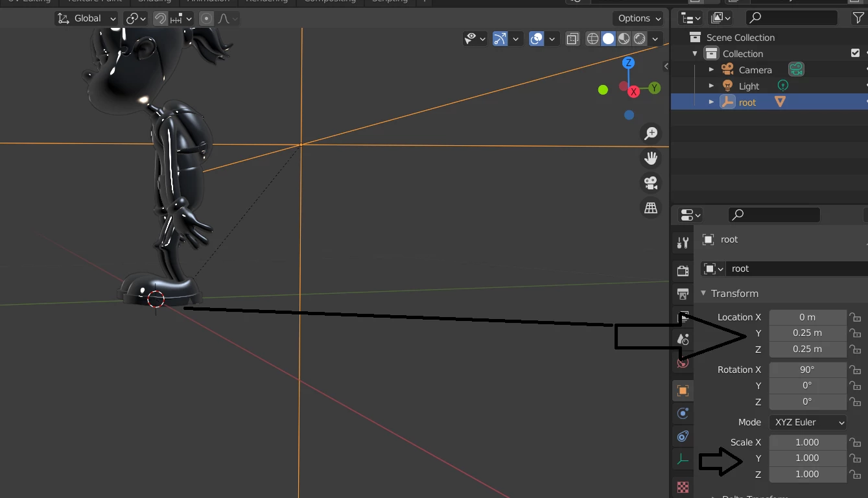The width and height of the screenshot is (868, 498).
Task: Click the red X axis gizmo
Action: point(634,92)
